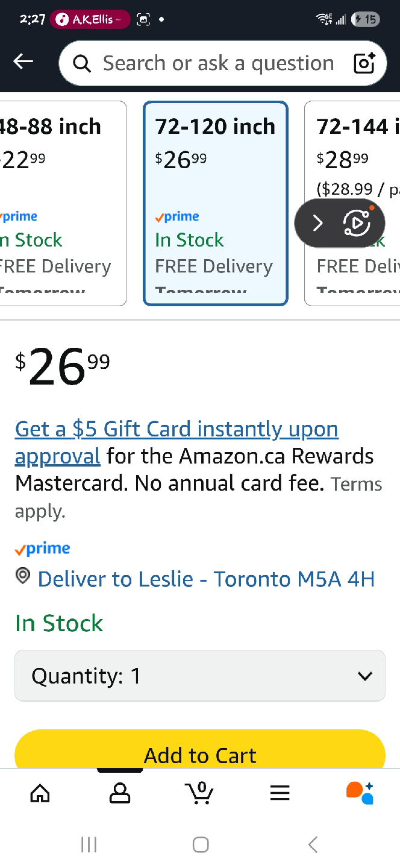Tap the search magnifier icon
Viewport: 400px width, 868px height.
pos(81,63)
